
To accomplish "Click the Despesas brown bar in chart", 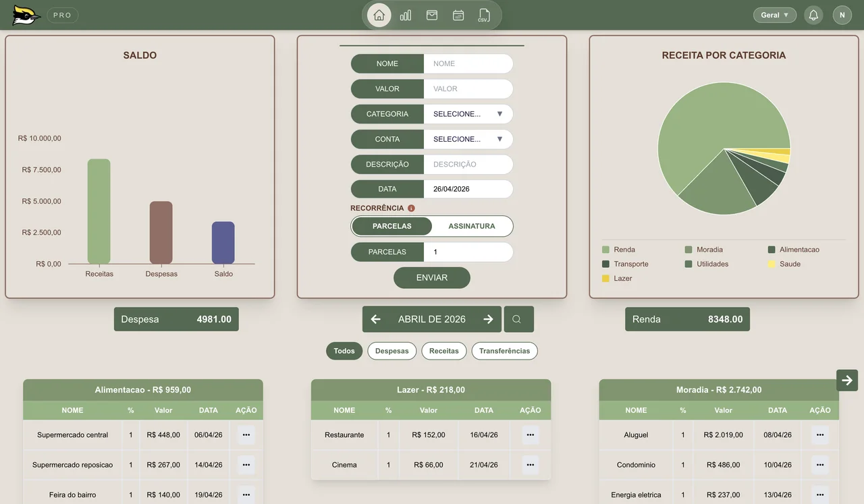I will [x=161, y=233].
